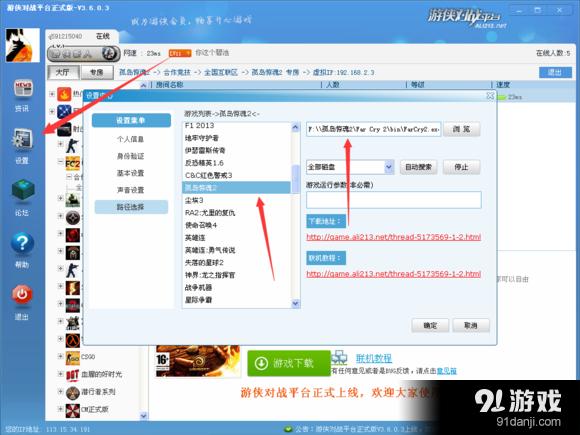Click the user avatar picture
The height and width of the screenshot is (435, 580).
click(22, 45)
